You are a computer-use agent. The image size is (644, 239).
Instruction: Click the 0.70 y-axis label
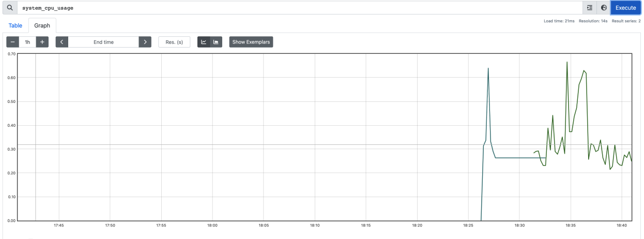click(x=11, y=54)
